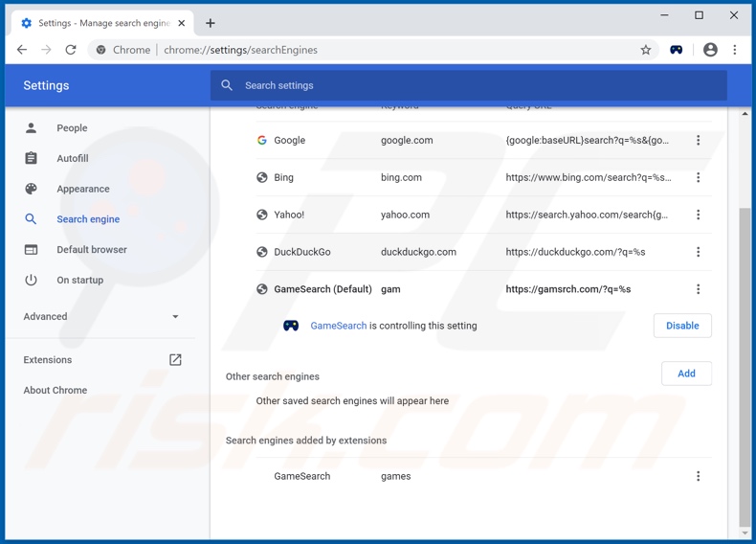Click the globe icon beside Bing
756x544 pixels.
[262, 177]
